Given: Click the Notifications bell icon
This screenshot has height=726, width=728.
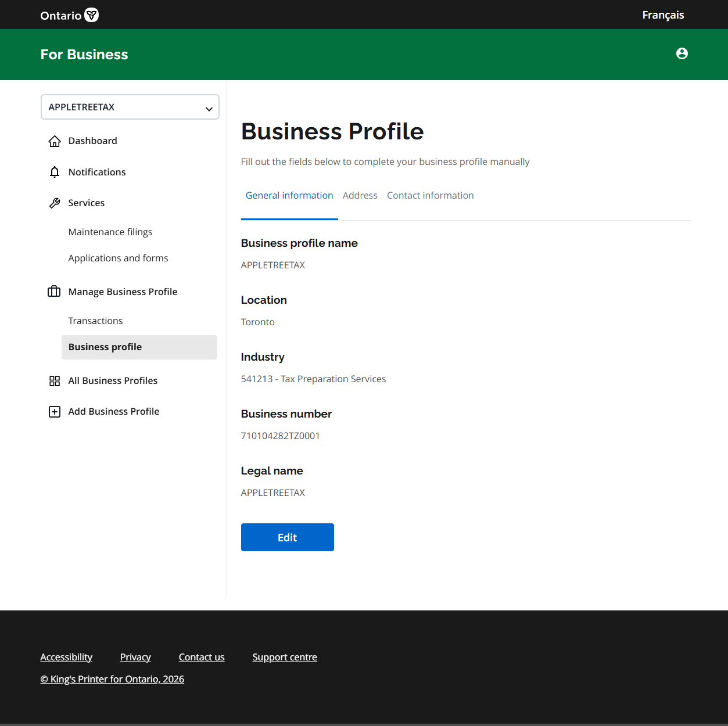Looking at the screenshot, I should coord(55,172).
